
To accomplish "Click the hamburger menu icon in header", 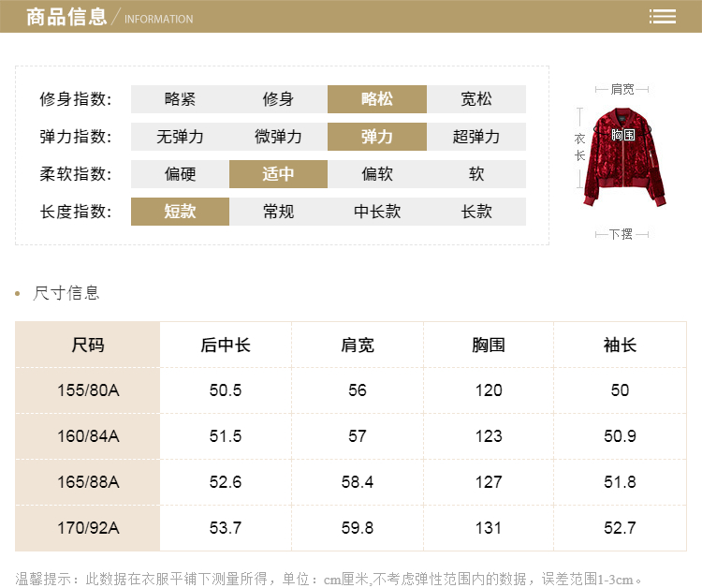I will pos(663,17).
